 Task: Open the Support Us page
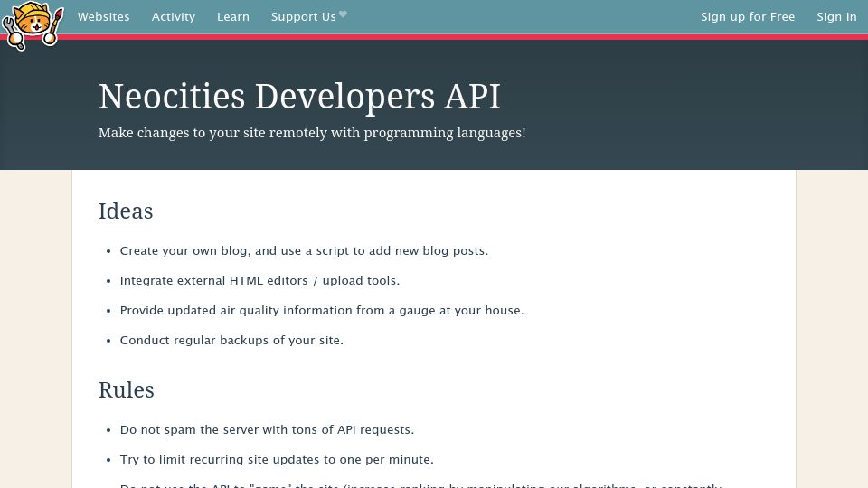(x=304, y=16)
